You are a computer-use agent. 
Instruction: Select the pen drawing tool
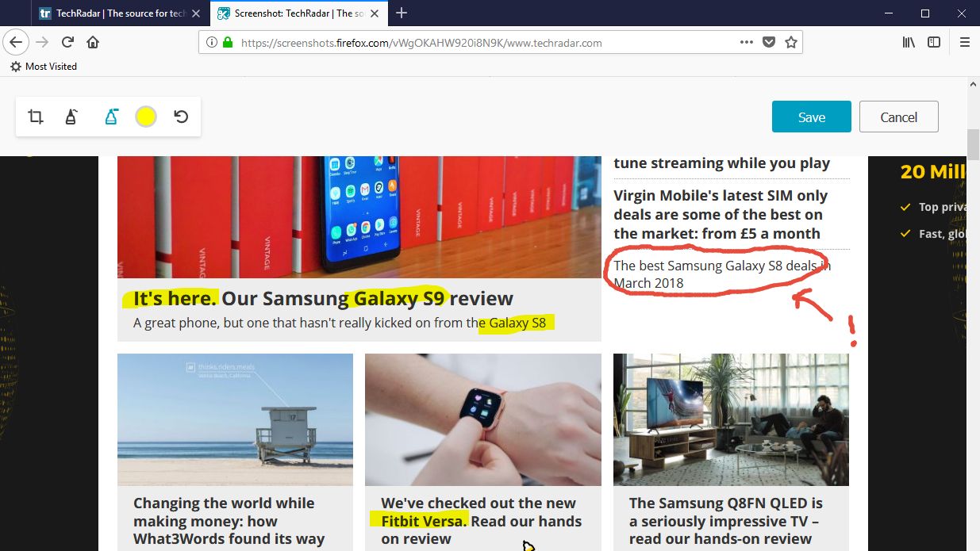[x=71, y=116]
